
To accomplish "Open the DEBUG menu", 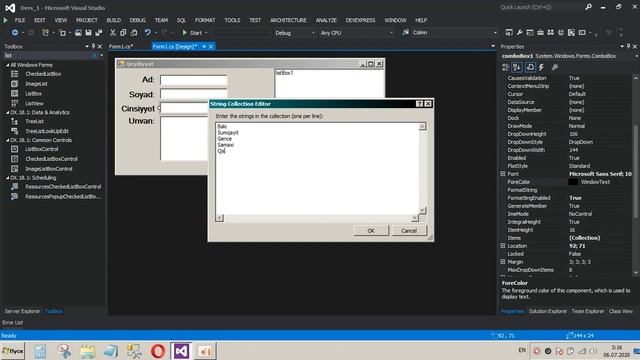I will pyautogui.click(x=138, y=20).
